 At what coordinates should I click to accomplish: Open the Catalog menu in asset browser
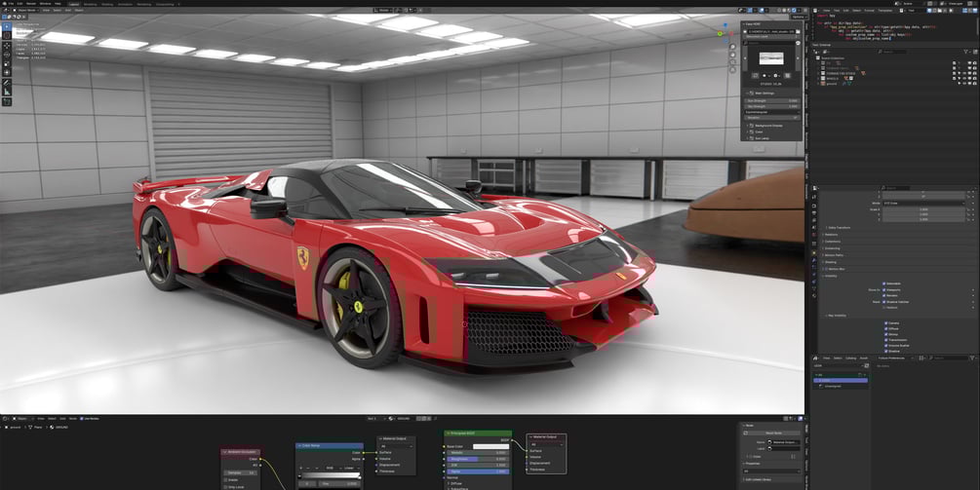(x=851, y=358)
